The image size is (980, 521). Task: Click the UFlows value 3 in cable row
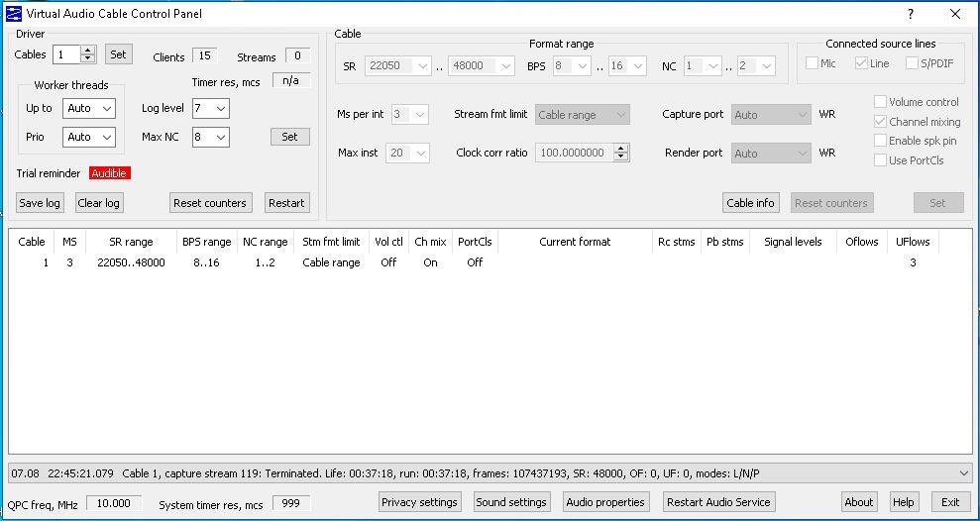click(x=913, y=263)
